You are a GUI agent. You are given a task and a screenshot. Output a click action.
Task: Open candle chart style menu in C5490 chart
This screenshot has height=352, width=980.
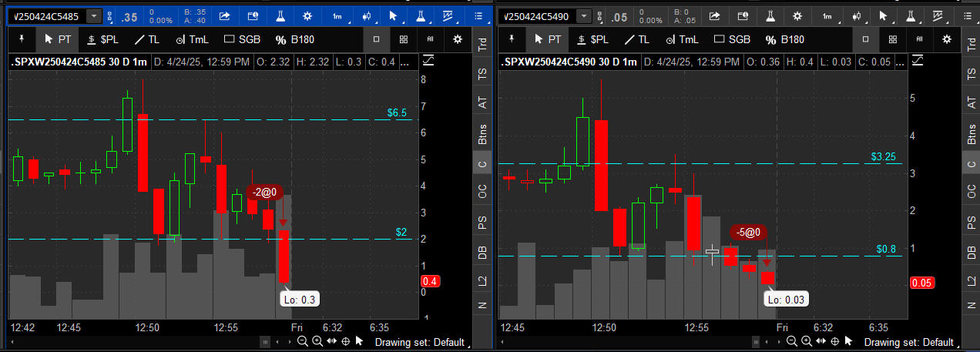coord(855,15)
